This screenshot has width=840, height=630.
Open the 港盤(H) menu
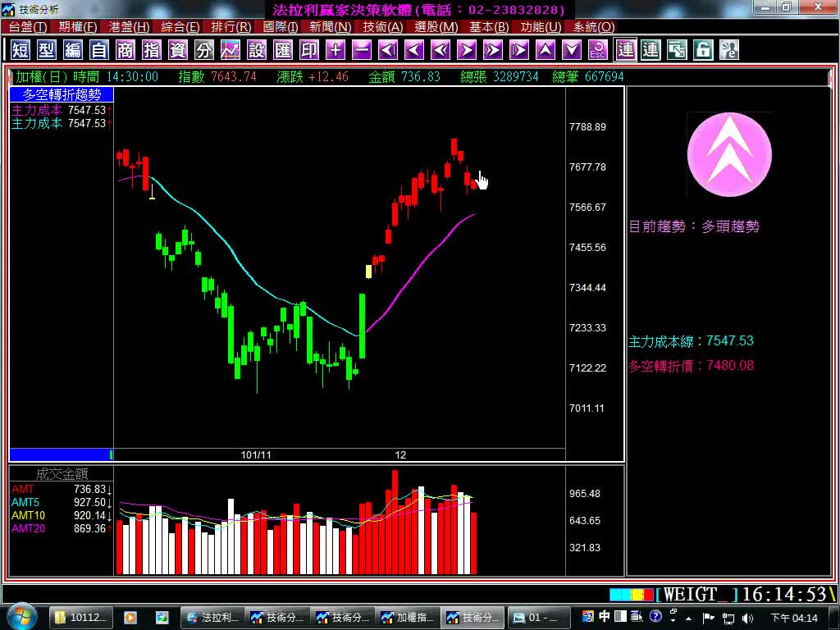click(129, 27)
